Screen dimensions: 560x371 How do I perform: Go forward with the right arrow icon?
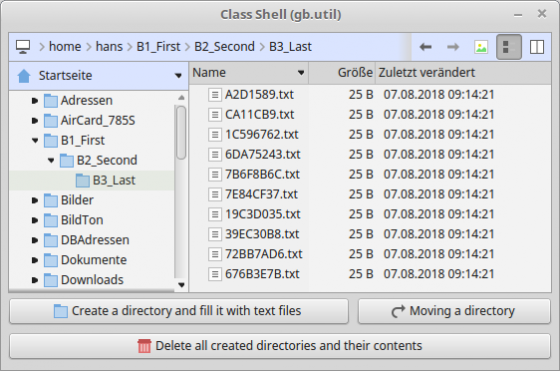453,47
